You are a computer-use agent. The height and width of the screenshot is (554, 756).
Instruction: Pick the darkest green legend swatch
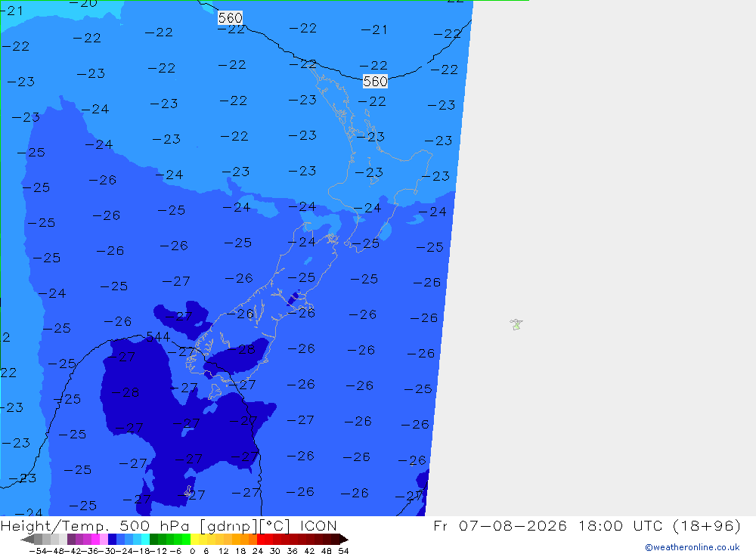(x=153, y=539)
